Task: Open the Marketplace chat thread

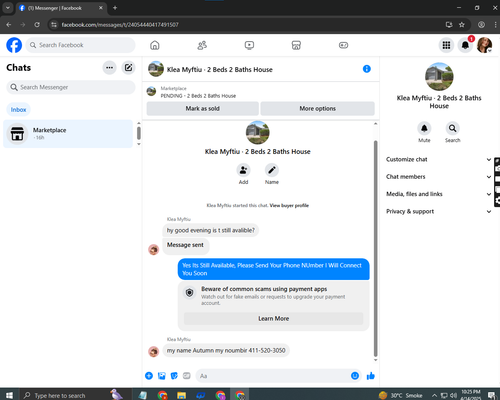Action: point(68,134)
